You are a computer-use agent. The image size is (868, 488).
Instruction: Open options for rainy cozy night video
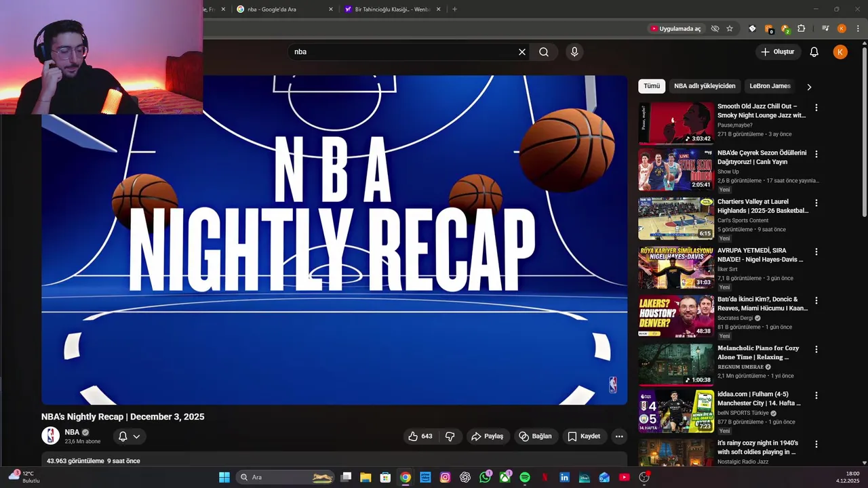point(816,445)
